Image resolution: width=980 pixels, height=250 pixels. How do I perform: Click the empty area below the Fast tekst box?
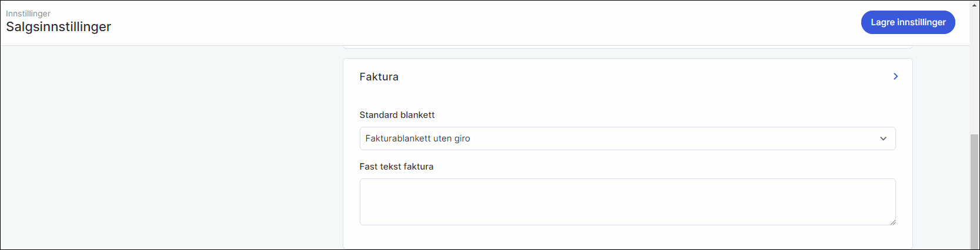pyautogui.click(x=627, y=237)
